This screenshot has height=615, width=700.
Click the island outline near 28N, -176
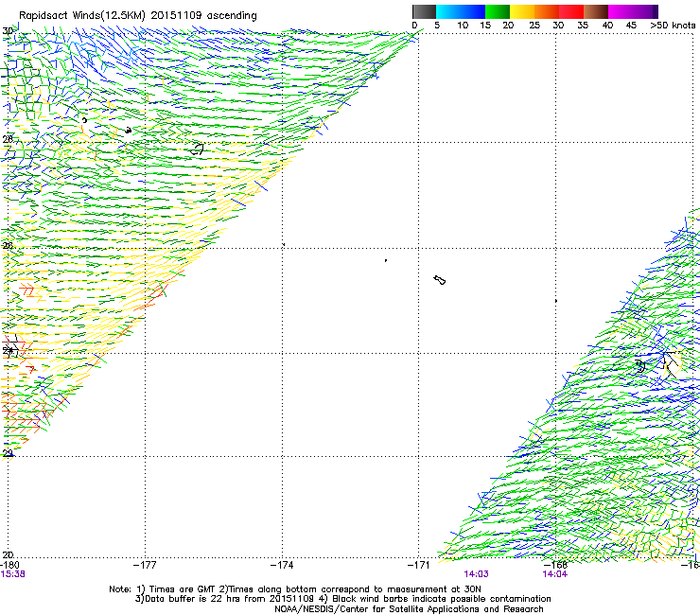point(197,149)
